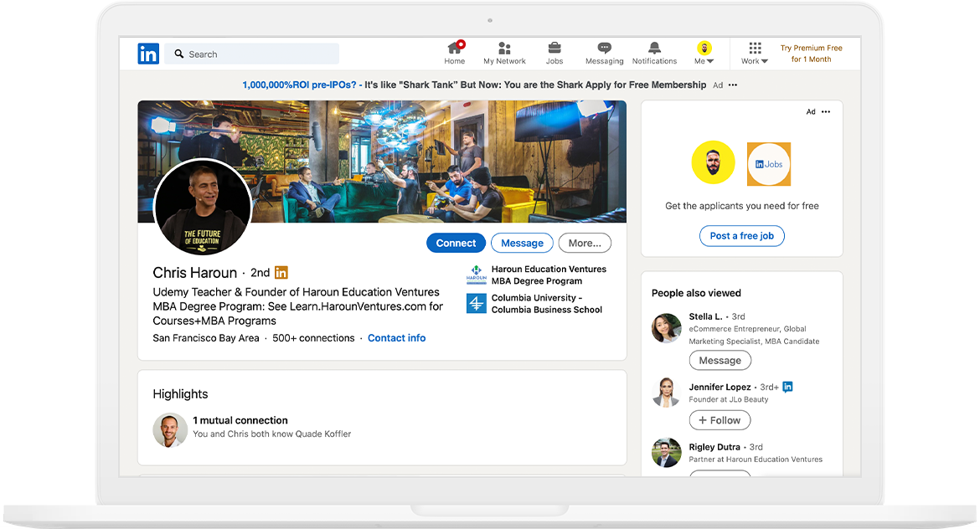Click the Columbia University logo icon

tap(476, 304)
